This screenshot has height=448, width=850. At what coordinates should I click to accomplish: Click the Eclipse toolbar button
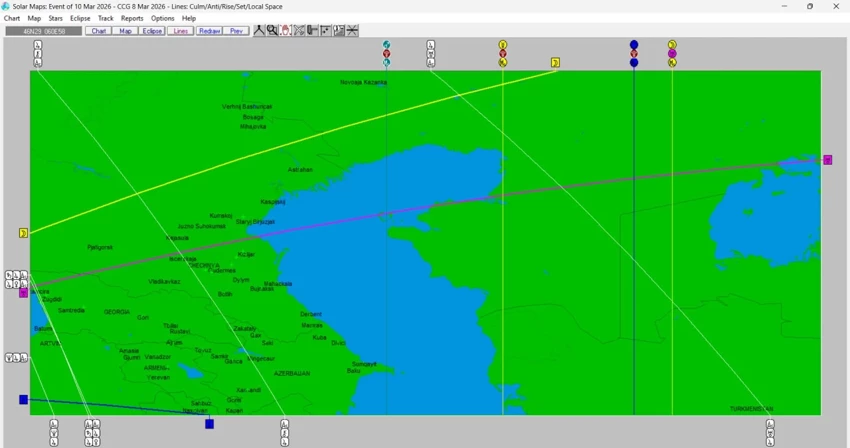tap(152, 31)
